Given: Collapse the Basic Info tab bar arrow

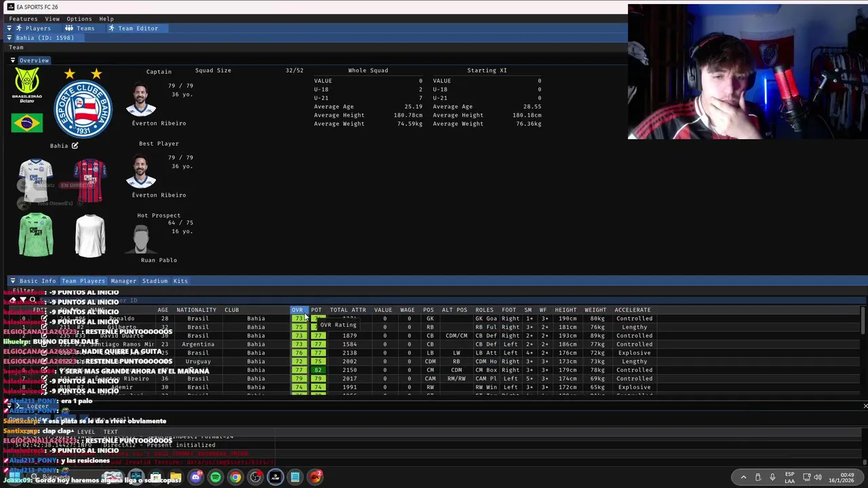Looking at the screenshot, I should point(12,281).
